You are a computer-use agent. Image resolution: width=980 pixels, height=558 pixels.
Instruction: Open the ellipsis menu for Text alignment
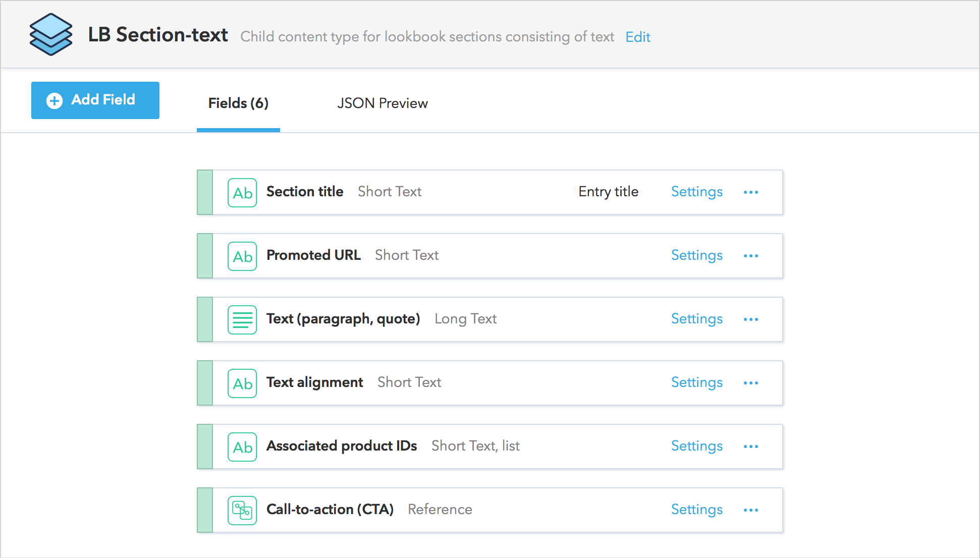[x=750, y=383]
